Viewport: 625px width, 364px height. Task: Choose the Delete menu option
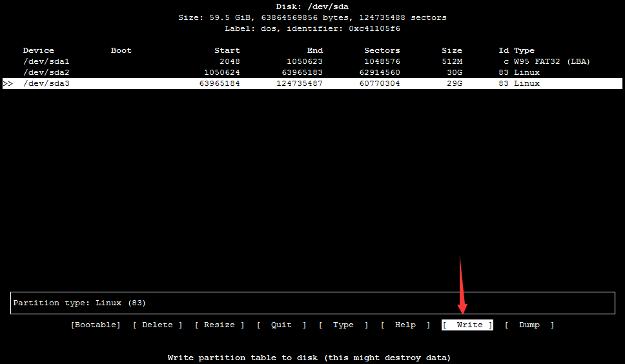158,325
